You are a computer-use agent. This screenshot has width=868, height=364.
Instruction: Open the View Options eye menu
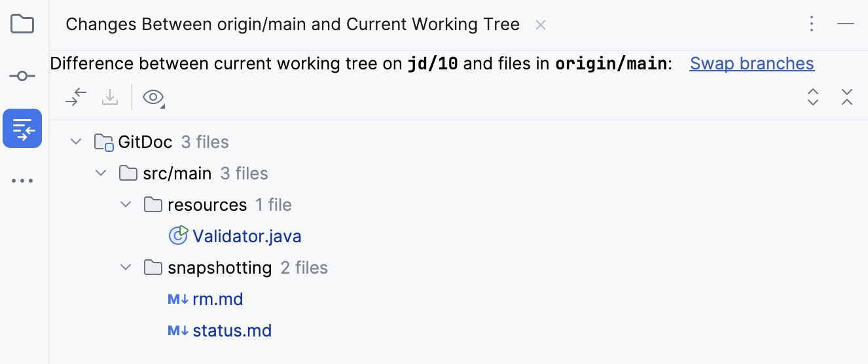[x=153, y=98]
